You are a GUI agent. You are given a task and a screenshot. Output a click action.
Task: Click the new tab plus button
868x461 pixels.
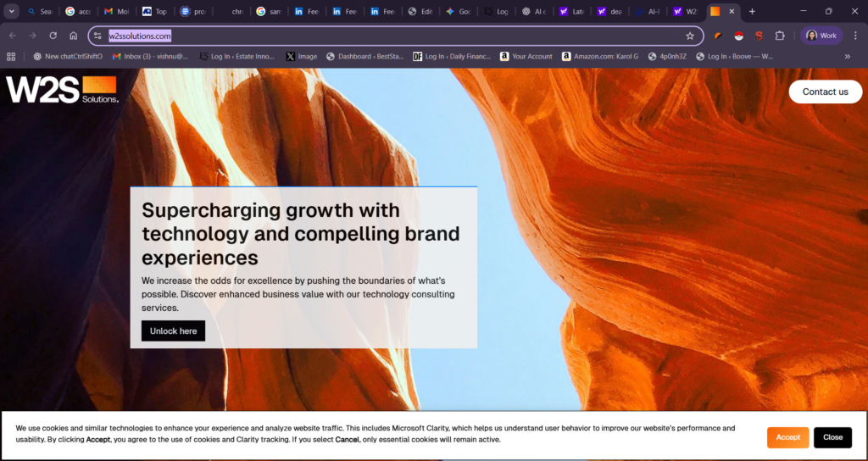point(752,12)
